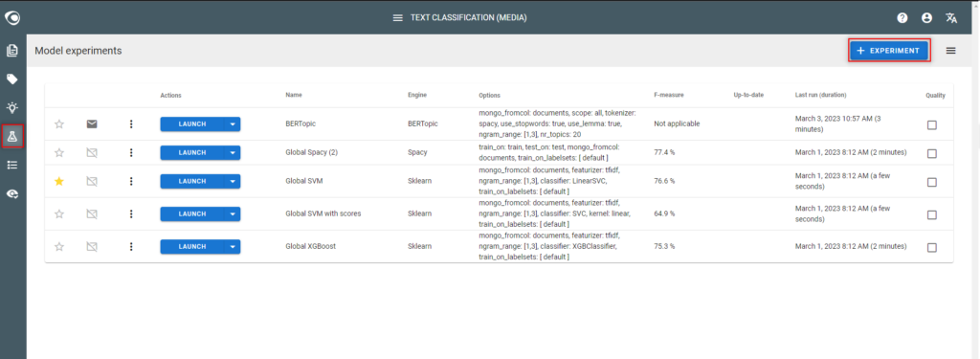Select the flask experiments icon in the sidebar
The height and width of the screenshot is (359, 980).
pos(12,135)
